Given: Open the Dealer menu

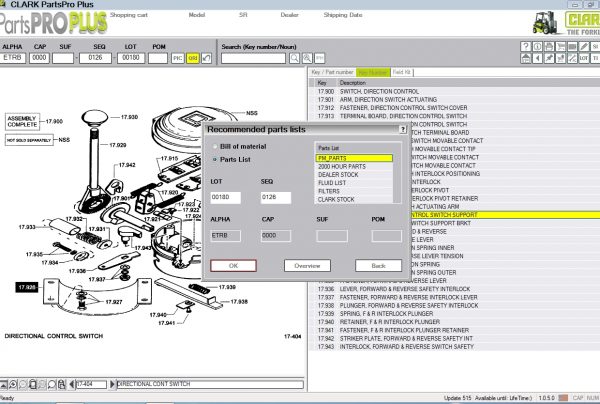Looking at the screenshot, I should click(289, 15).
